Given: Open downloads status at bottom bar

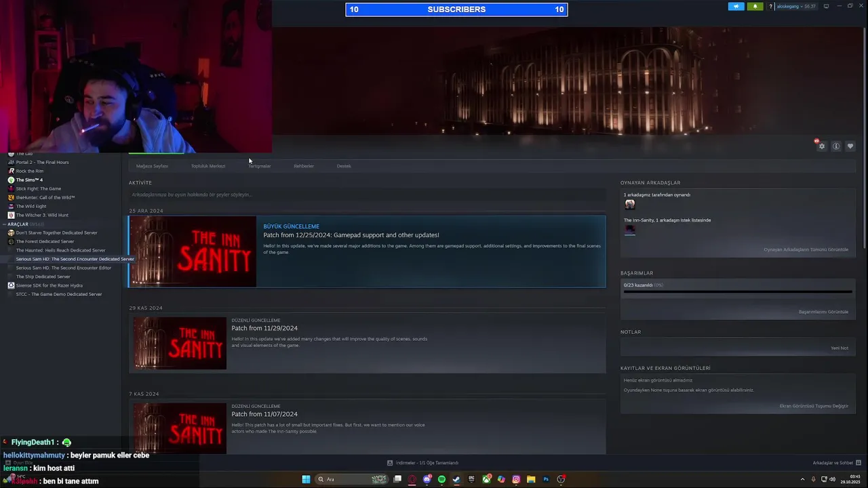Looking at the screenshot, I should (x=423, y=463).
